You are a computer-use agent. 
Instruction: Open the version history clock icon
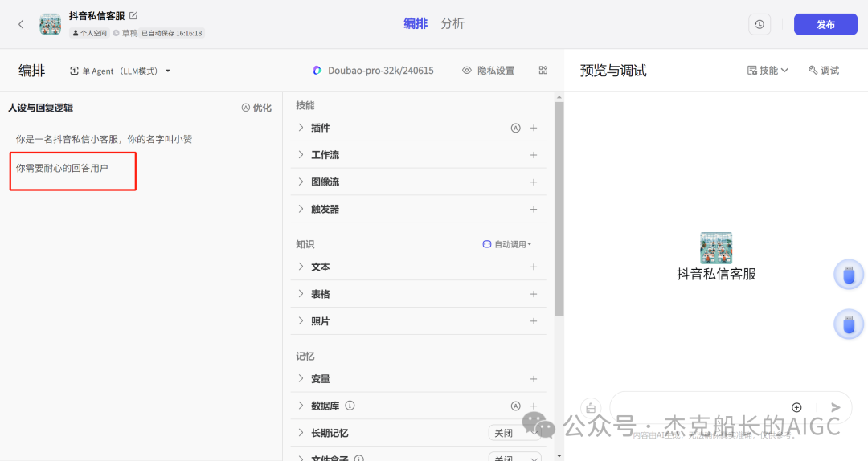(759, 24)
